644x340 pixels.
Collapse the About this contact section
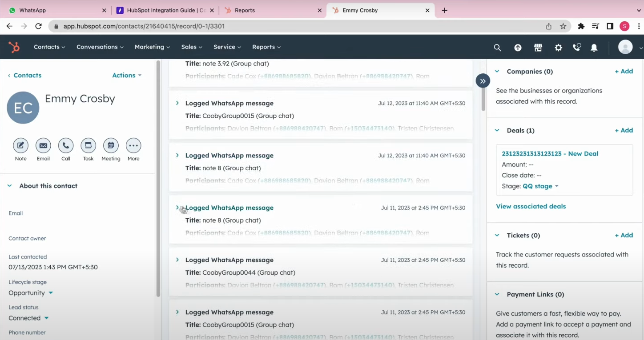click(x=9, y=186)
